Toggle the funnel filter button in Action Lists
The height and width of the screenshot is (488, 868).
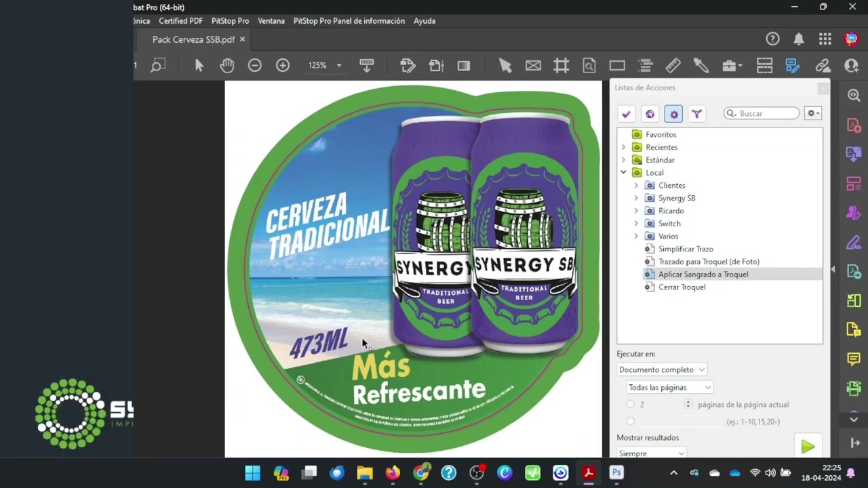(x=696, y=114)
